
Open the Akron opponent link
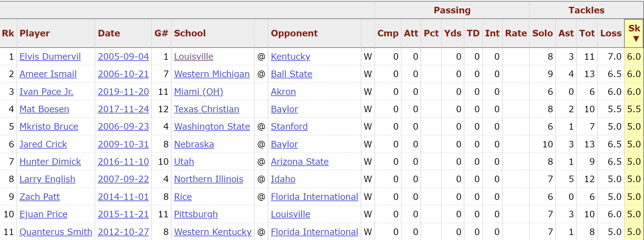[x=283, y=92]
